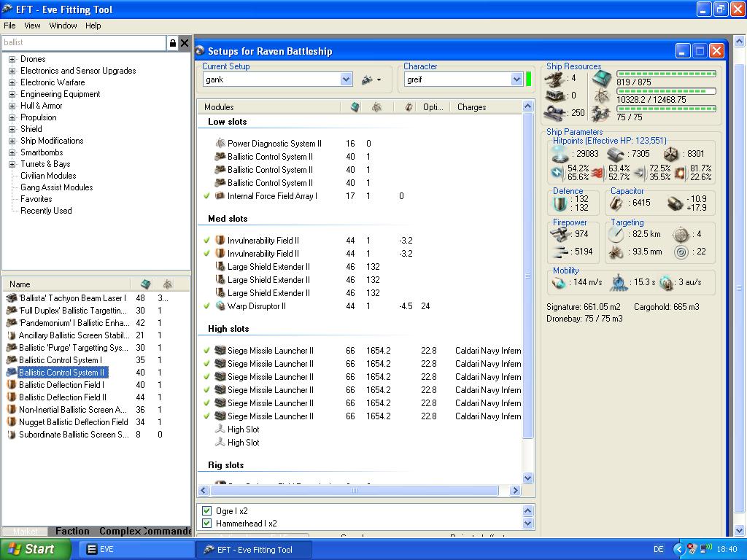
Task: Click the armor hitpoints icon showing 7305
Action: click(616, 155)
